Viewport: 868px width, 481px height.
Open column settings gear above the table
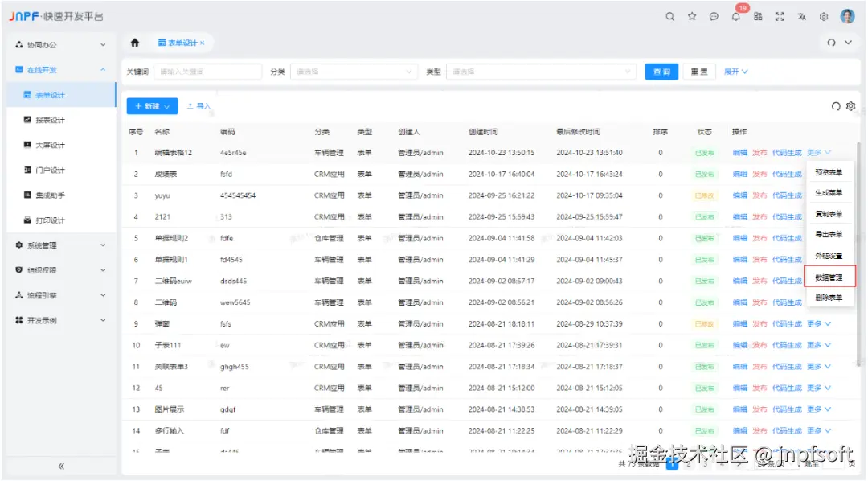(850, 105)
